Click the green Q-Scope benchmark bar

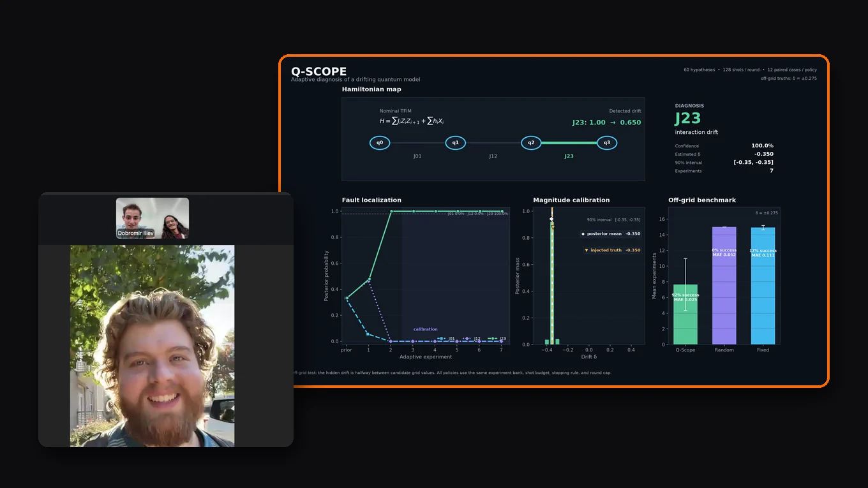685,314
